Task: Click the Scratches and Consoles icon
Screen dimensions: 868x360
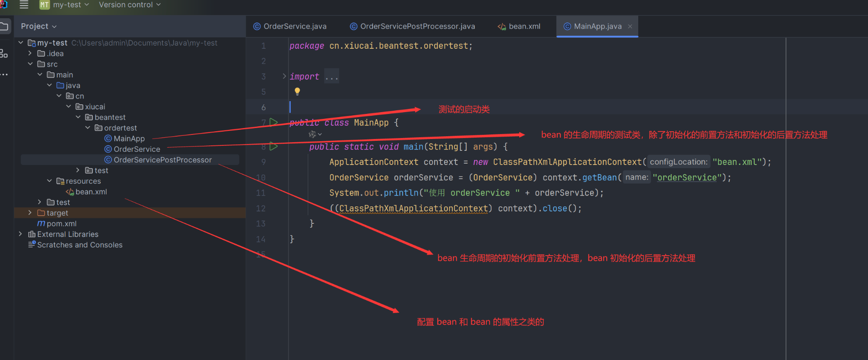Action: pyautogui.click(x=32, y=245)
